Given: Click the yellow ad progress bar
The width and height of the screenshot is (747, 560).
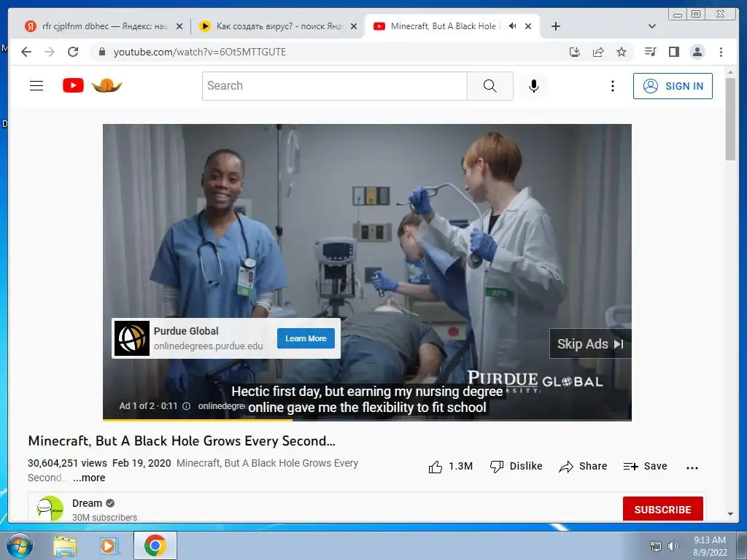Looking at the screenshot, I should [x=197, y=420].
